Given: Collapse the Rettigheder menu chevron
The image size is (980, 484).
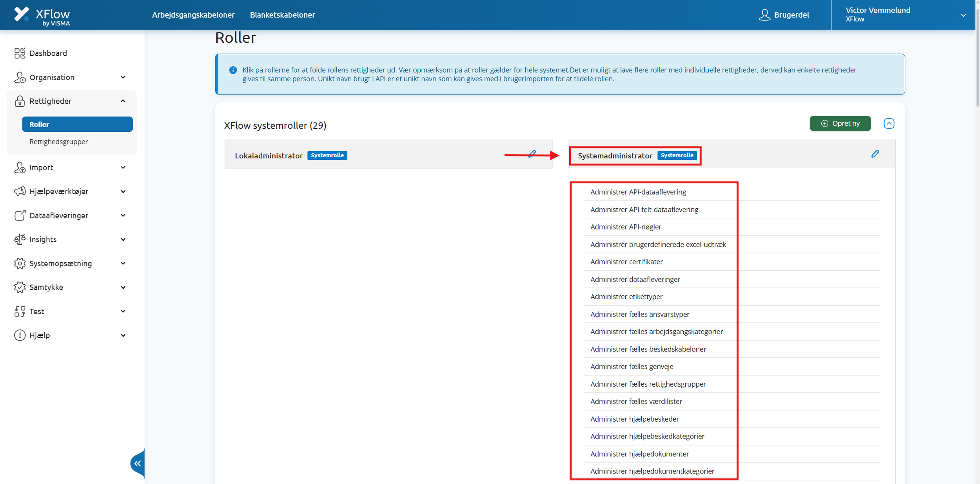Looking at the screenshot, I should tap(123, 101).
